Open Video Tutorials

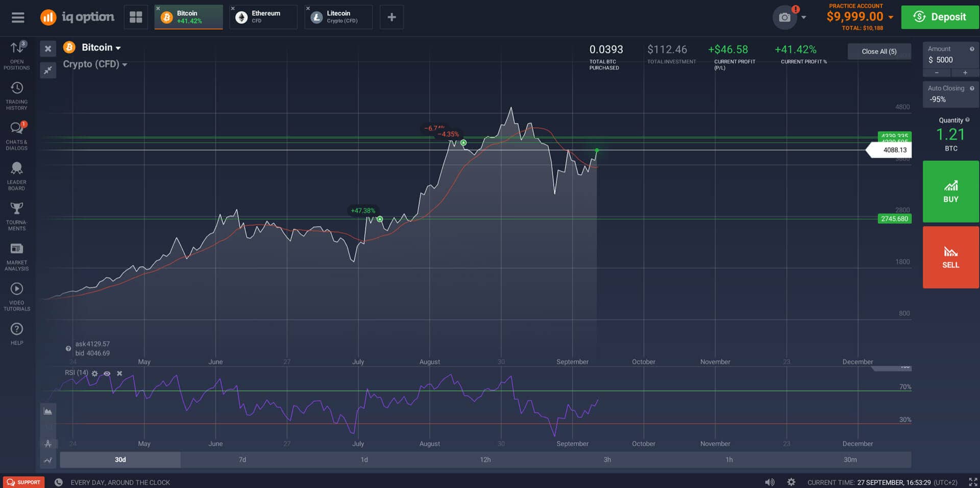pos(17,297)
